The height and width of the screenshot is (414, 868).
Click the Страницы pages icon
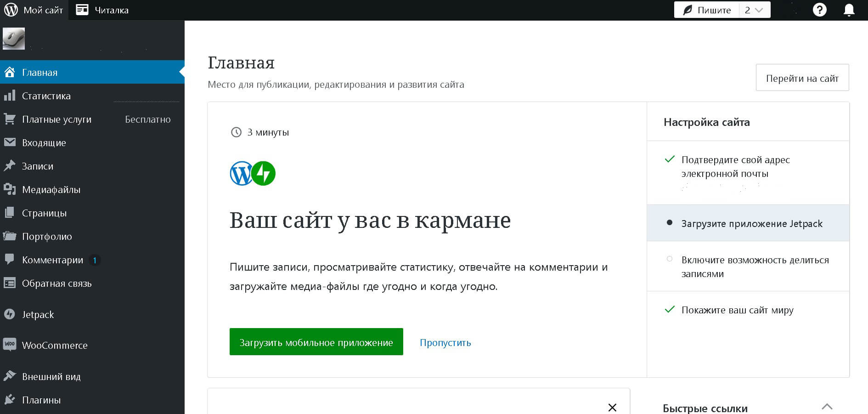tap(10, 213)
